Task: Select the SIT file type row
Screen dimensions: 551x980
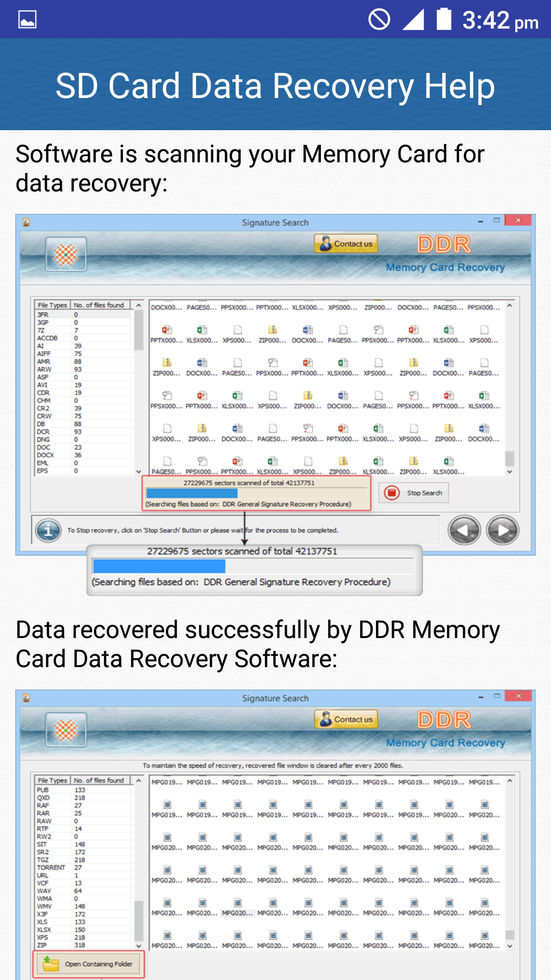Action: [x=83, y=844]
